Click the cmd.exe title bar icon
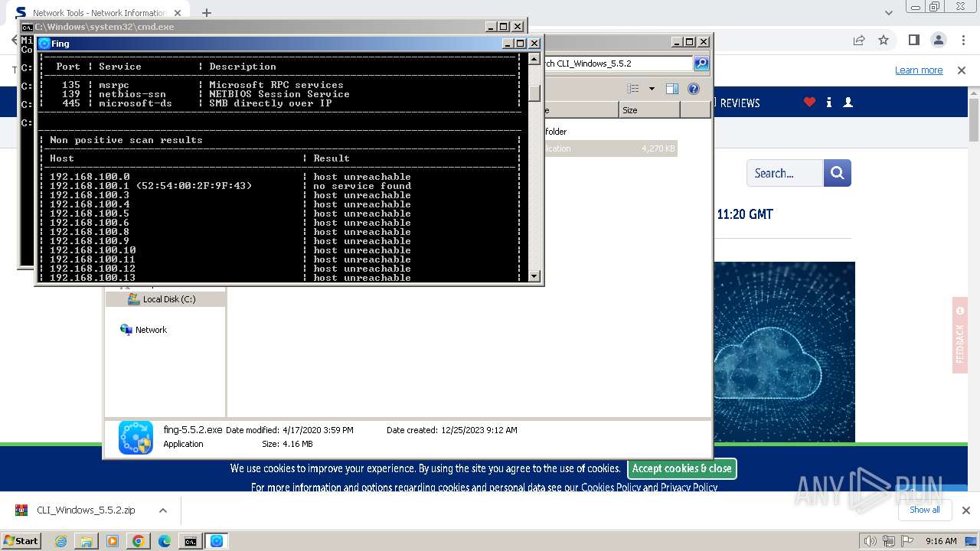980x551 pixels. click(27, 27)
